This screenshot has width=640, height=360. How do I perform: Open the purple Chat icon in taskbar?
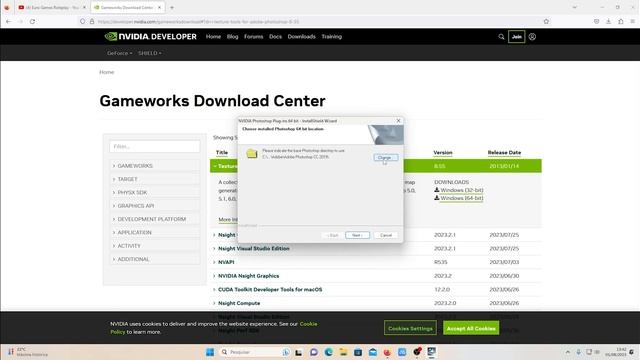pyautogui.click(x=313, y=352)
